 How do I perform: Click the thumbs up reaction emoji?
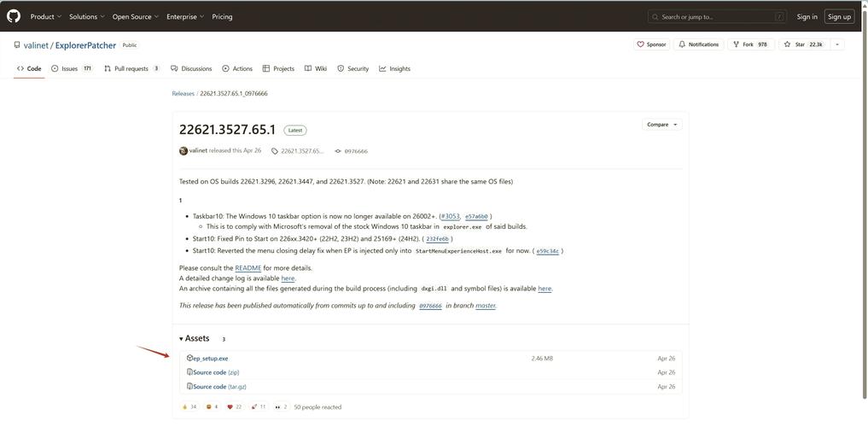click(x=184, y=407)
